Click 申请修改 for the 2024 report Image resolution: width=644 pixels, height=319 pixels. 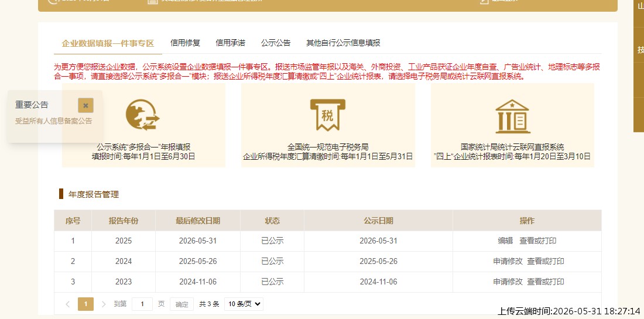coord(508,262)
